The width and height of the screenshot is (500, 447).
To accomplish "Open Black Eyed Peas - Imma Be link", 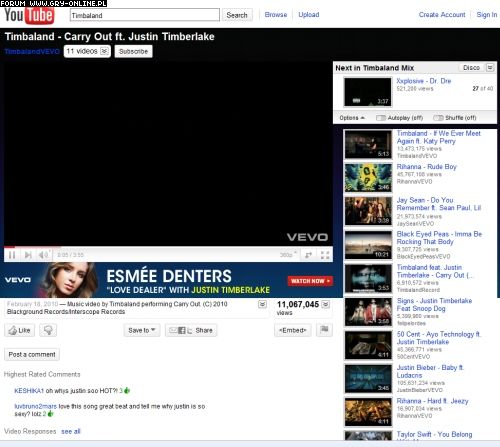I will click(439, 238).
